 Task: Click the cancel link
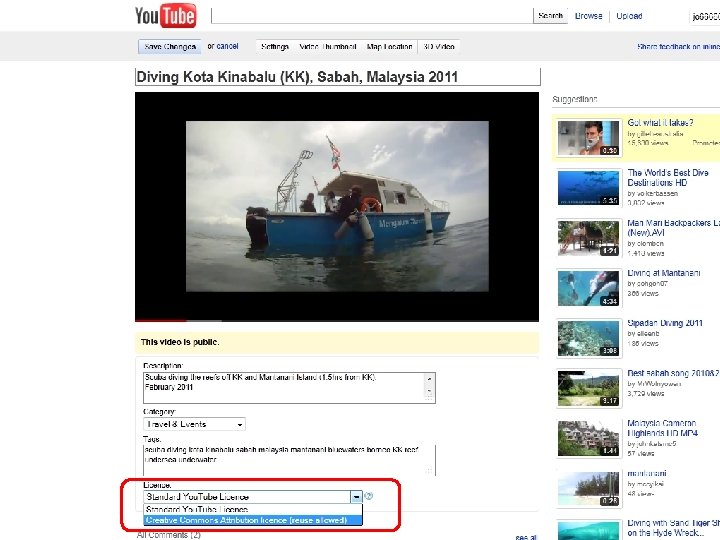[x=227, y=46]
